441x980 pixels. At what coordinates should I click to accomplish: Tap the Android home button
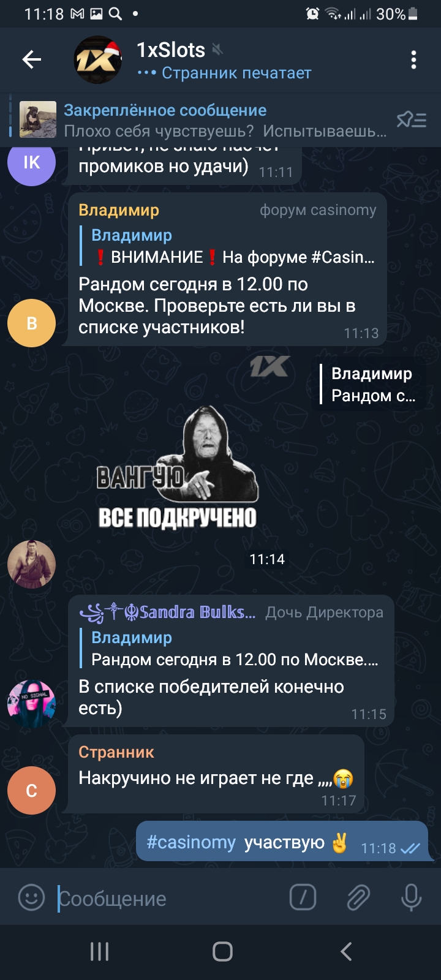pos(222,951)
